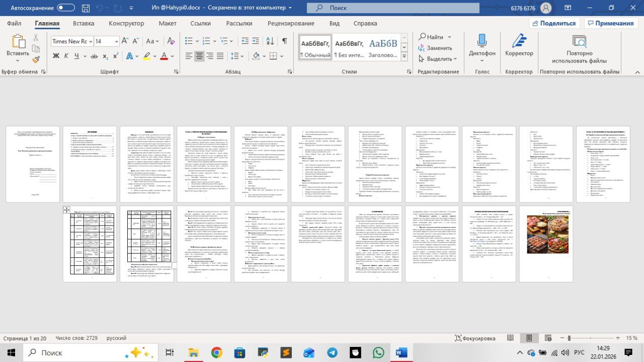644x362 pixels.
Task: Toggle superscript x² formatting
Action: 117,56
